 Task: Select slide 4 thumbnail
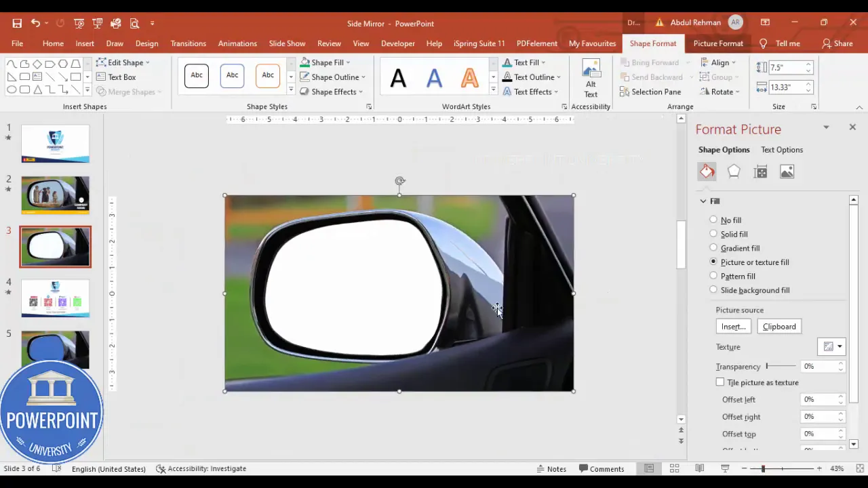[x=55, y=298]
